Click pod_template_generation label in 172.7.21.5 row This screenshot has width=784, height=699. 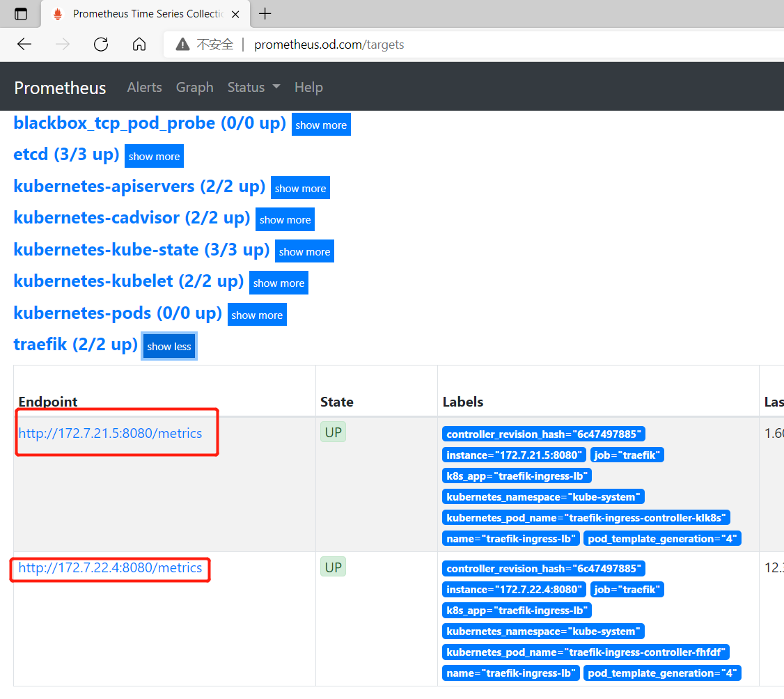(662, 538)
